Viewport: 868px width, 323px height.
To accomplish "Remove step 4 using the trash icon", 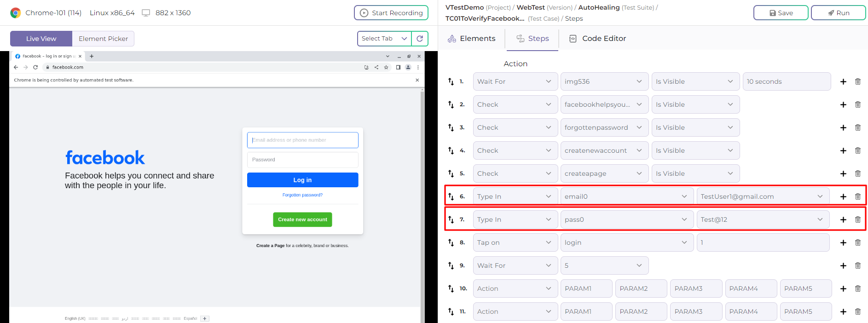I will point(858,150).
